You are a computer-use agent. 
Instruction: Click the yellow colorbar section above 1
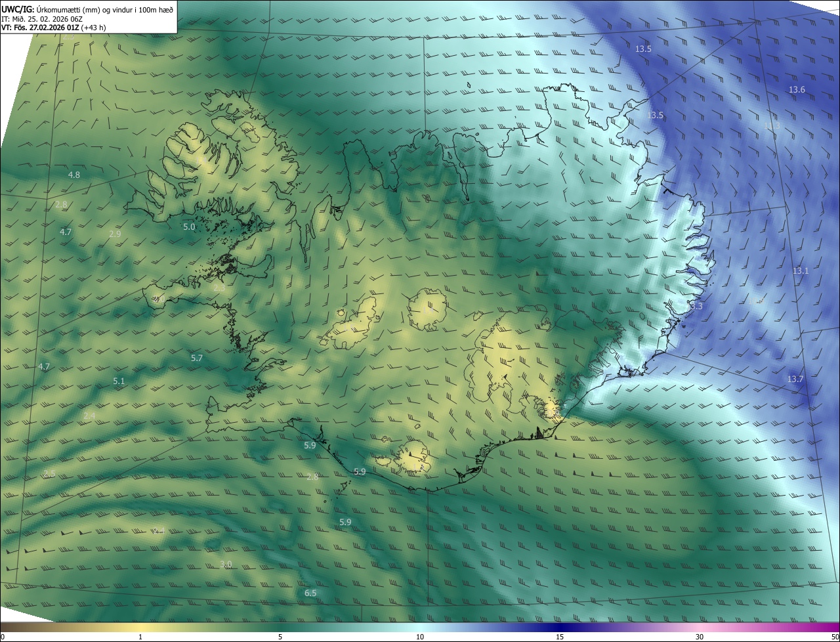click(x=140, y=627)
